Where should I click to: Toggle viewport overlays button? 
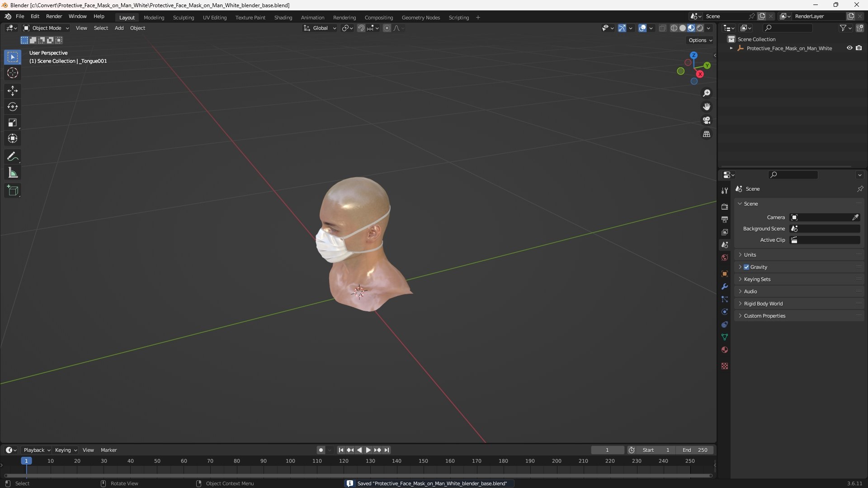click(x=642, y=28)
